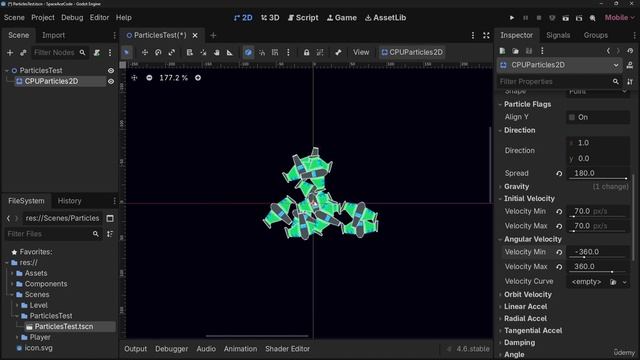Open the AssetLib workspace
This screenshot has height=360, width=640.
click(x=385, y=18)
